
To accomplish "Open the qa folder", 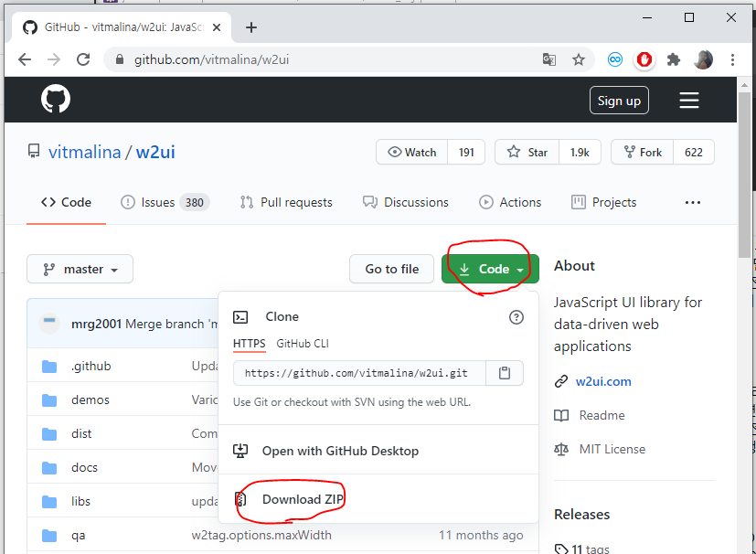I will 78,535.
